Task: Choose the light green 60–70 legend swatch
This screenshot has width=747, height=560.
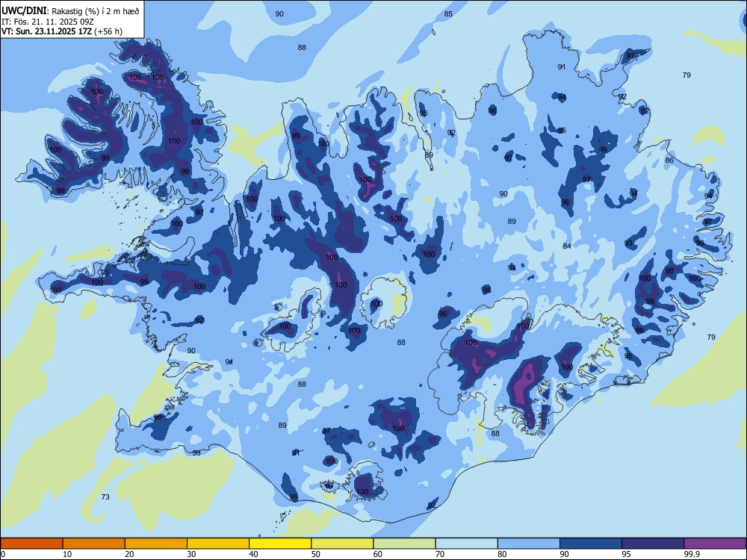Action: pyautogui.click(x=404, y=544)
